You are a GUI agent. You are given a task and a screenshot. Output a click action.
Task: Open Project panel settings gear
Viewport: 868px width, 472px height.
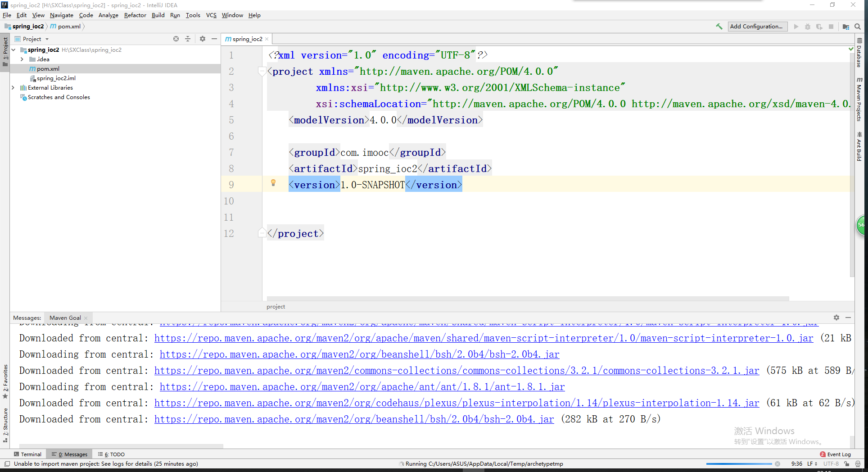tap(203, 39)
